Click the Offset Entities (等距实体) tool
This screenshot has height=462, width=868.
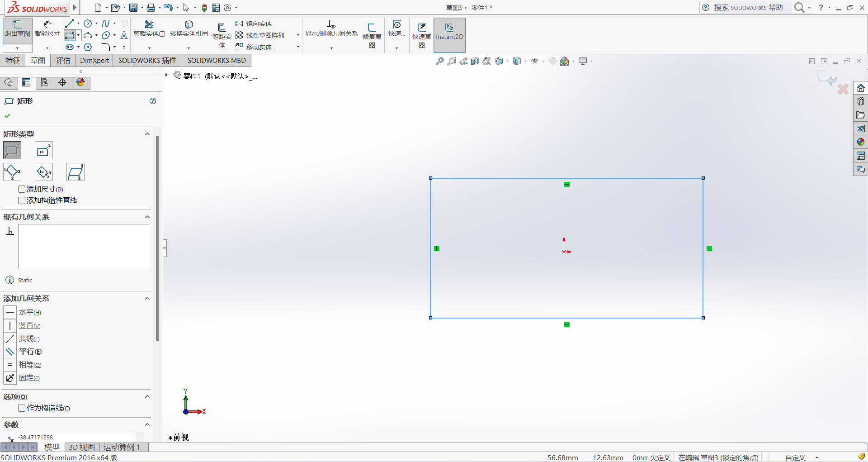[222, 35]
